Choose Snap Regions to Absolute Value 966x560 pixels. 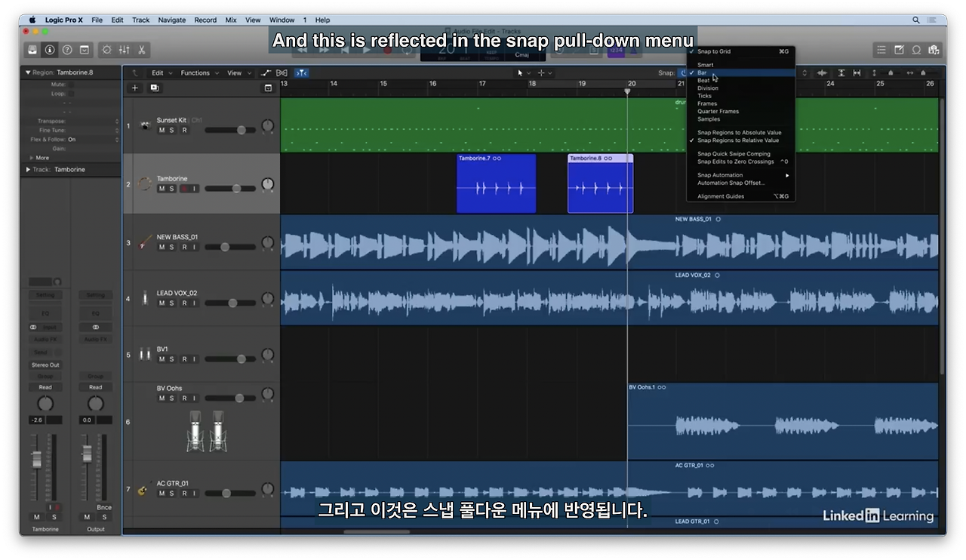pyautogui.click(x=740, y=133)
